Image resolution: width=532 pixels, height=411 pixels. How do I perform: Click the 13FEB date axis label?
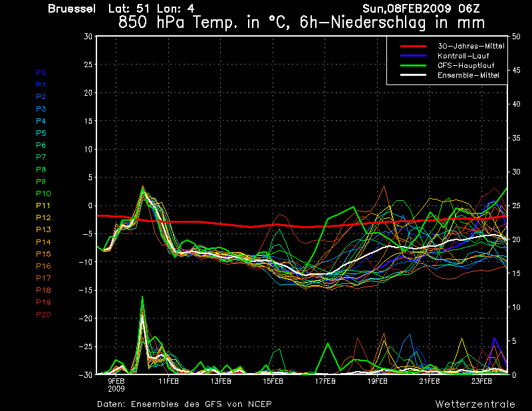click(221, 381)
